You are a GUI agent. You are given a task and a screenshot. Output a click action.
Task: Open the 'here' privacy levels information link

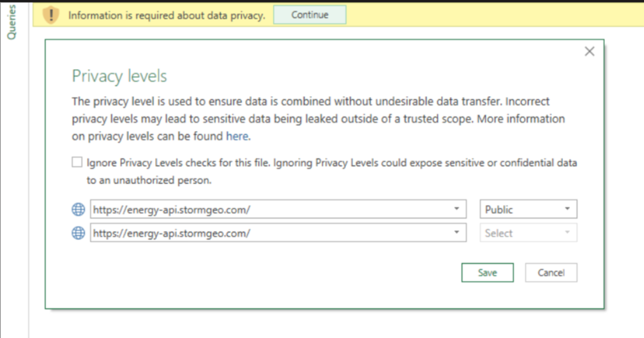[237, 136]
